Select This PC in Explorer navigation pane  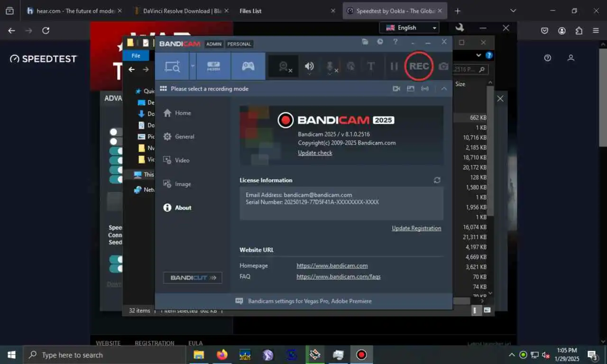(x=144, y=174)
